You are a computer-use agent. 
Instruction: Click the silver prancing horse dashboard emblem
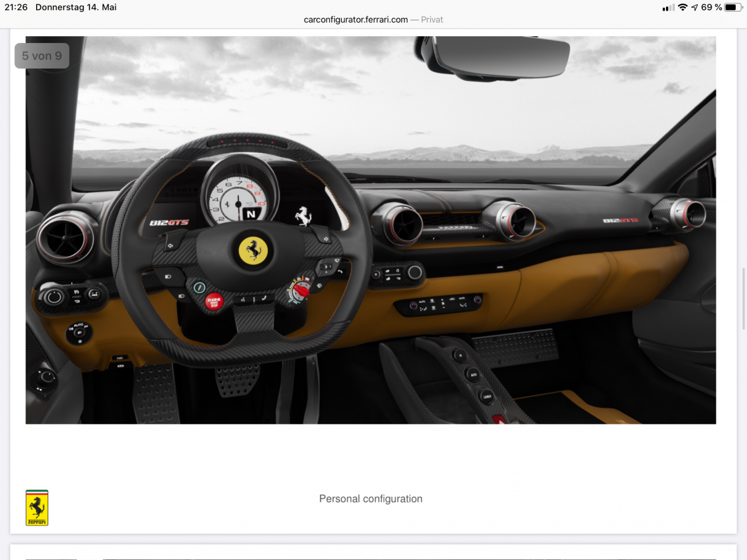pos(304,216)
